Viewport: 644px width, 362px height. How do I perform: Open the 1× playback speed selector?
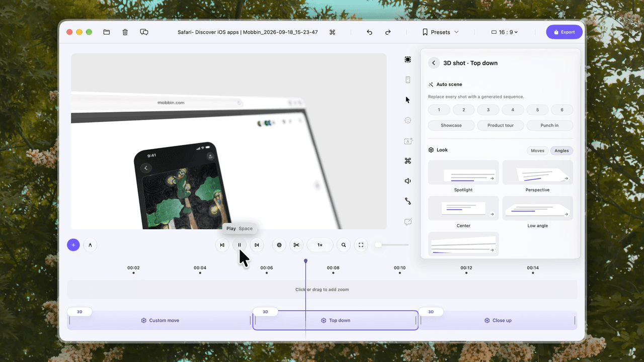click(x=320, y=245)
